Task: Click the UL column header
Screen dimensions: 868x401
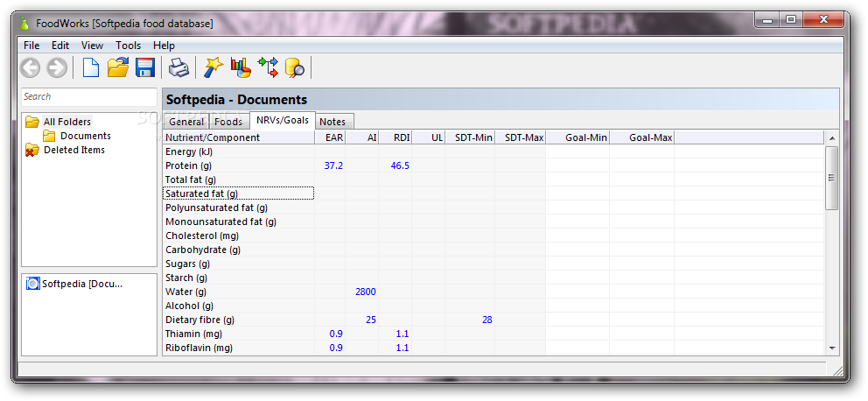Action: [x=429, y=137]
